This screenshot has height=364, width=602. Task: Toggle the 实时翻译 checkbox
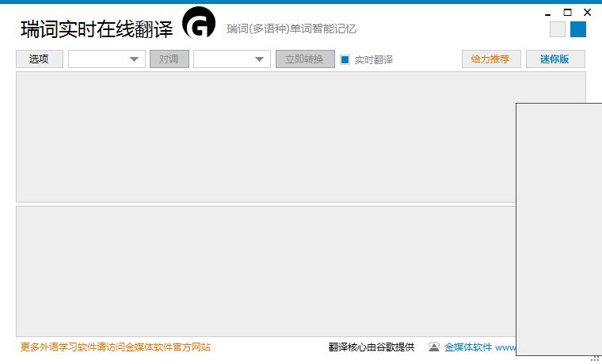point(345,59)
